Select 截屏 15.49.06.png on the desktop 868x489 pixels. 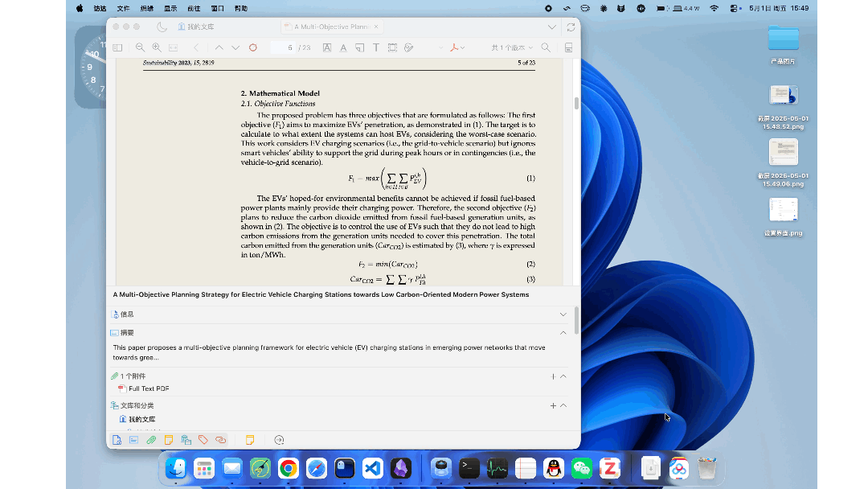784,162
